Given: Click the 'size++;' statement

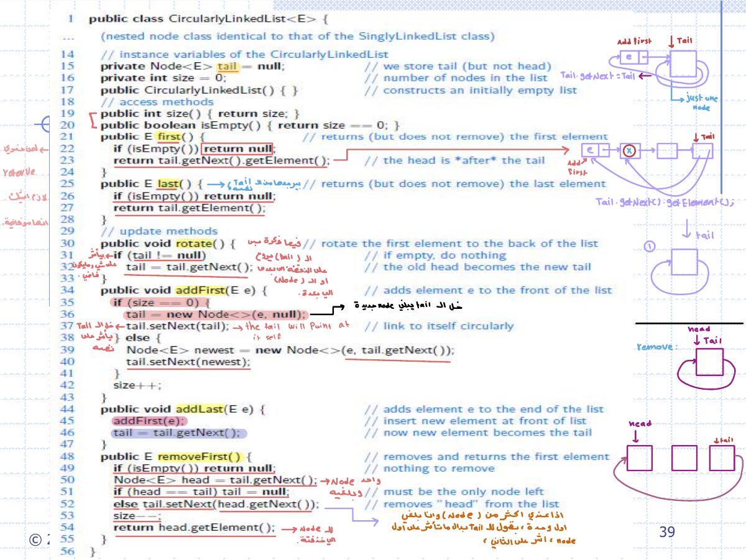Looking at the screenshot, I should pos(137,385).
